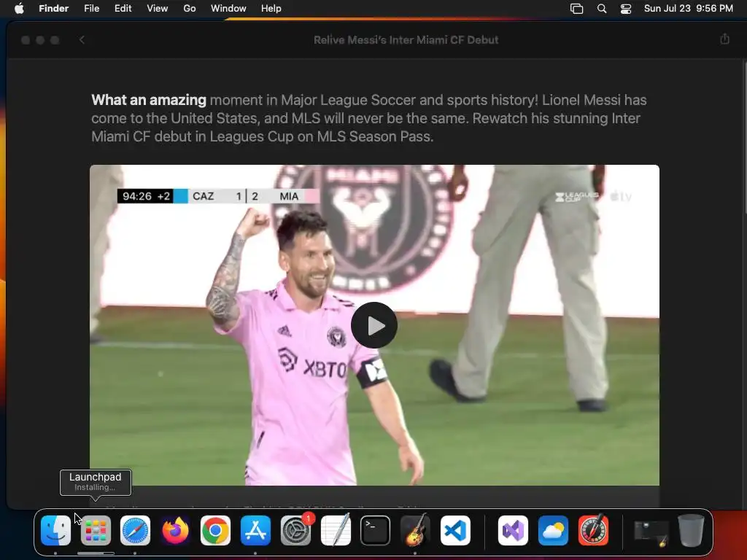
Task: Click Stage Manager icon in menu bar
Action: click(576, 9)
